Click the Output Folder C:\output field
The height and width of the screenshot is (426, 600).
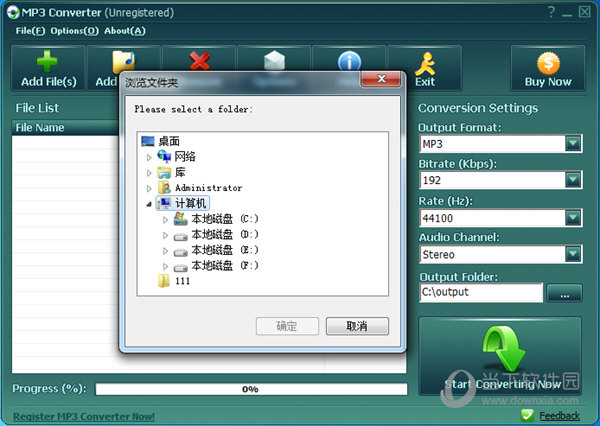pos(481,292)
